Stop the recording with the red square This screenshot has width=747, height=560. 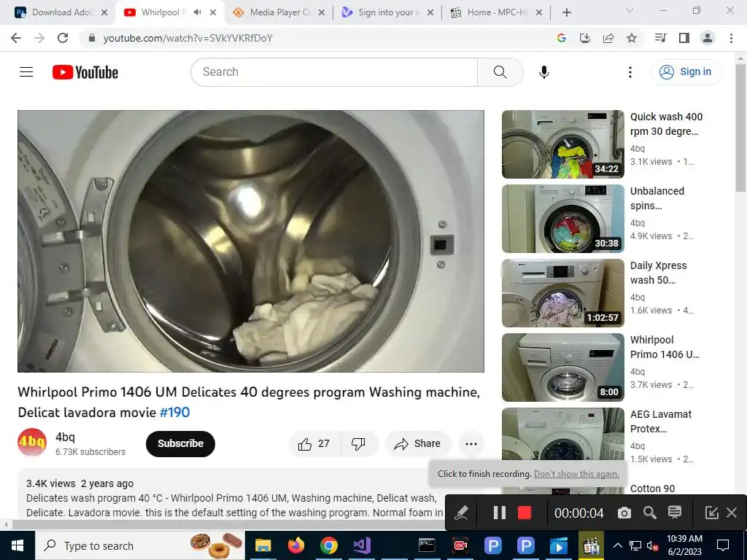[x=524, y=513]
